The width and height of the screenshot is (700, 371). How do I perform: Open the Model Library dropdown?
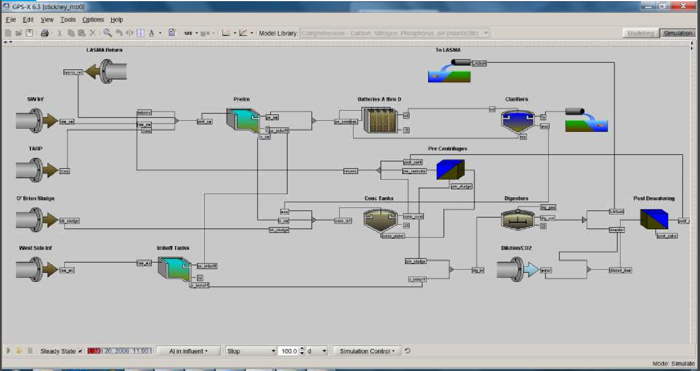[395, 33]
